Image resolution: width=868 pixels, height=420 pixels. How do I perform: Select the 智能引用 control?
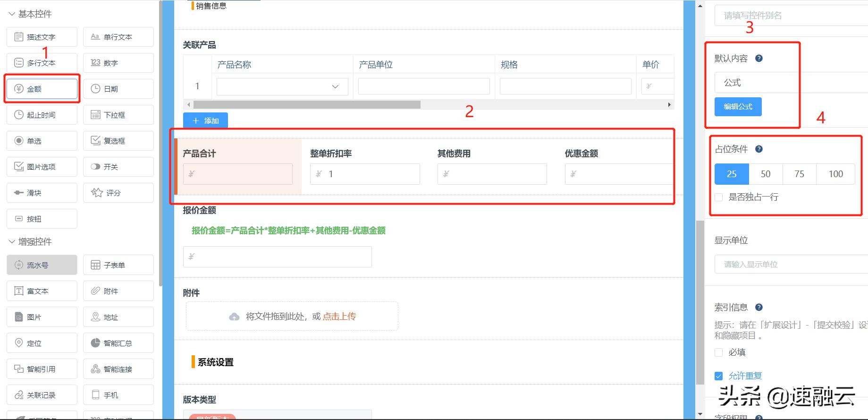coord(42,369)
